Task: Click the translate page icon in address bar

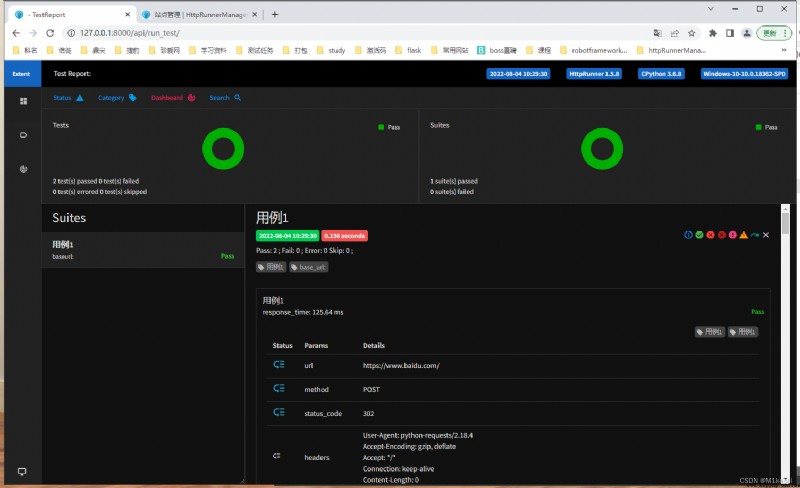Action: (x=658, y=33)
